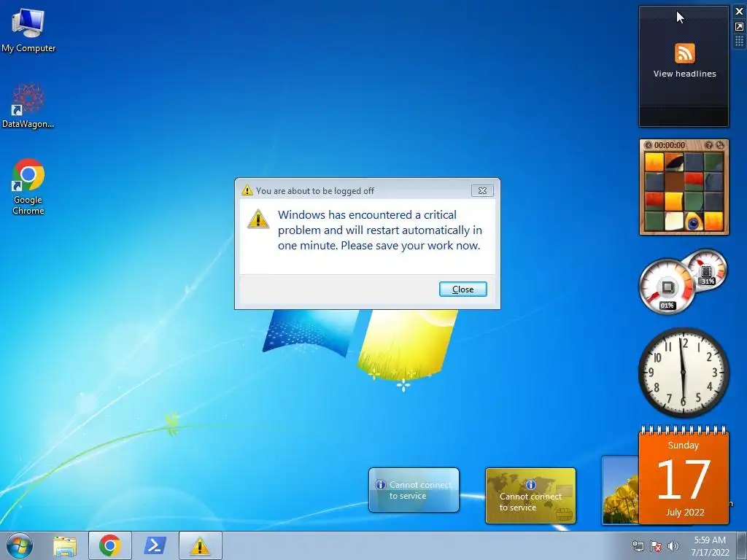Click the puzzle timer reading 00:00:00
Viewport: 747px width, 560px height.
(x=670, y=145)
